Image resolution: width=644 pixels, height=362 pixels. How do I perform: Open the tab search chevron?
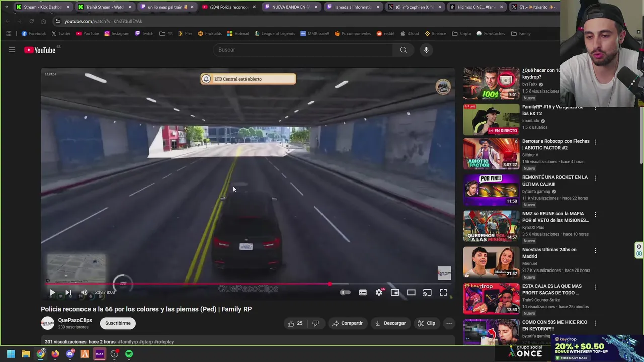pos(6,7)
